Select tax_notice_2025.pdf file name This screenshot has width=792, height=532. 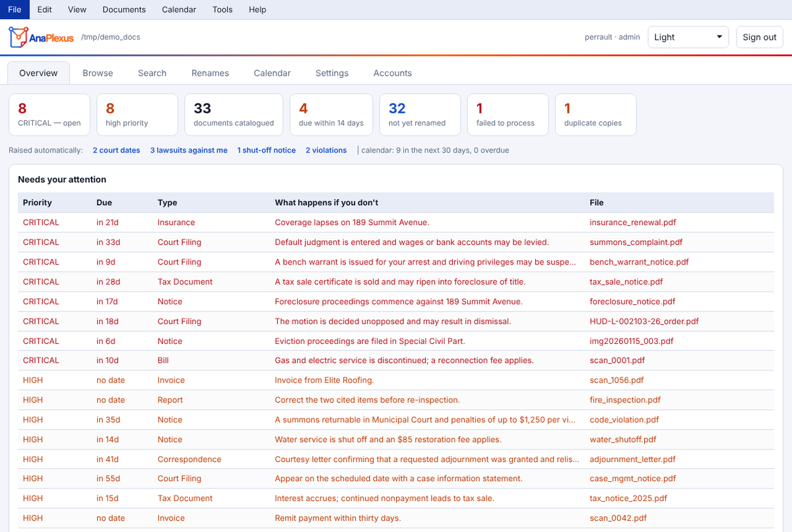click(628, 498)
